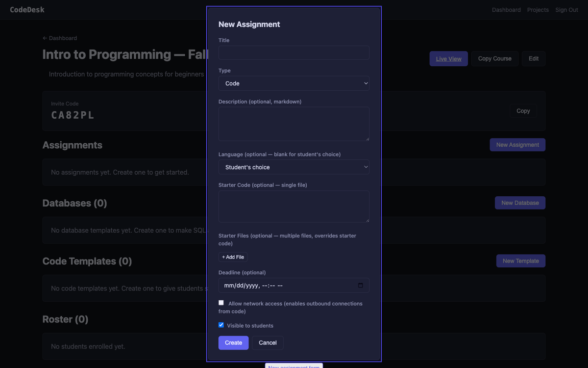
Task: Enable network access for code
Action: point(221,303)
